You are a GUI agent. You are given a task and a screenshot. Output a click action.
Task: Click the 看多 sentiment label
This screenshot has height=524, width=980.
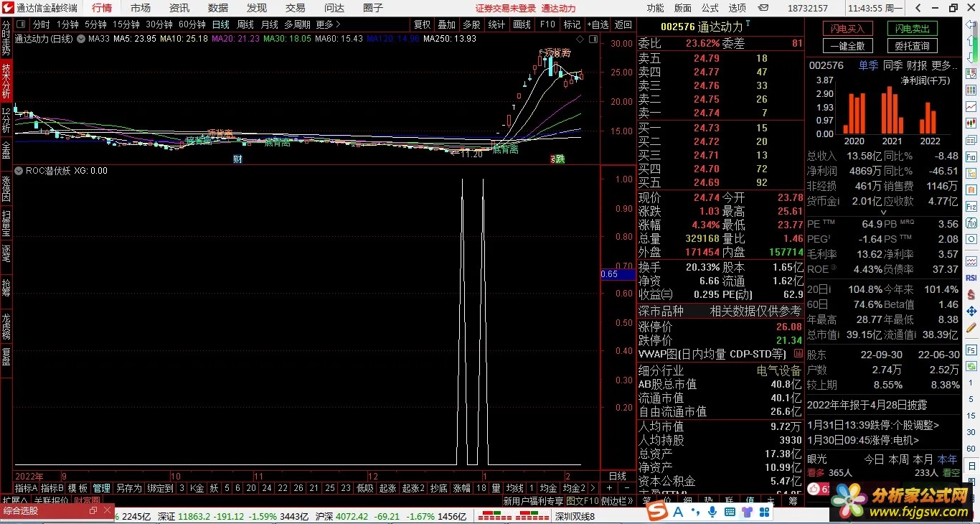(816, 473)
